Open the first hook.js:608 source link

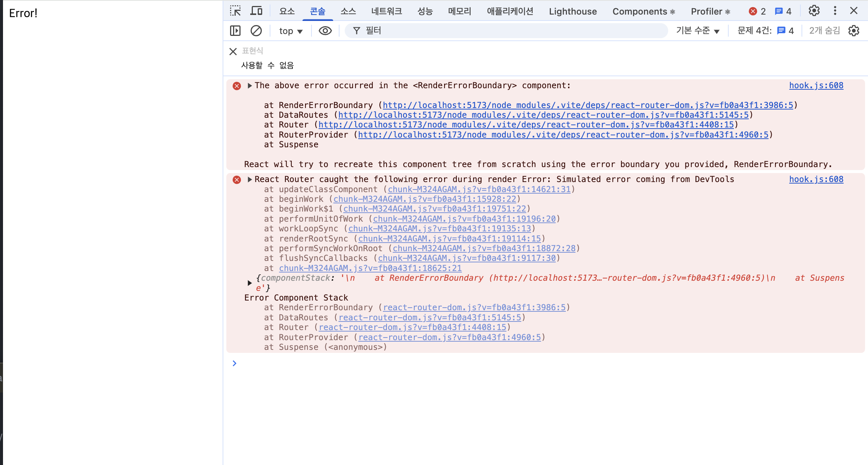click(x=816, y=86)
